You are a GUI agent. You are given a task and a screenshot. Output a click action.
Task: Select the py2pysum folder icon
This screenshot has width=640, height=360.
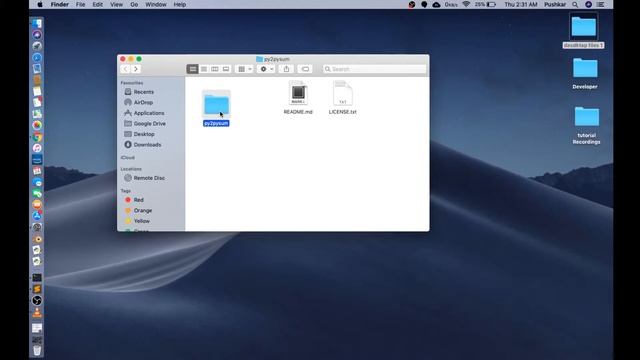[216, 104]
